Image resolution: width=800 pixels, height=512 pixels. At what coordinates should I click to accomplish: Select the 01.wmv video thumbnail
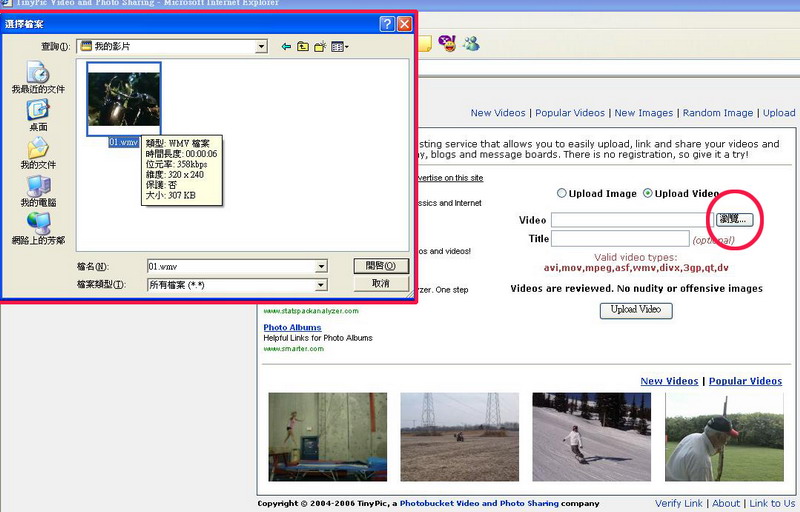[124, 99]
